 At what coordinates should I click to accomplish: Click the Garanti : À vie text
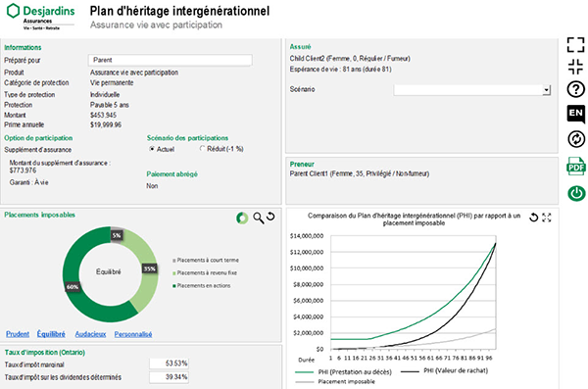tap(28, 182)
